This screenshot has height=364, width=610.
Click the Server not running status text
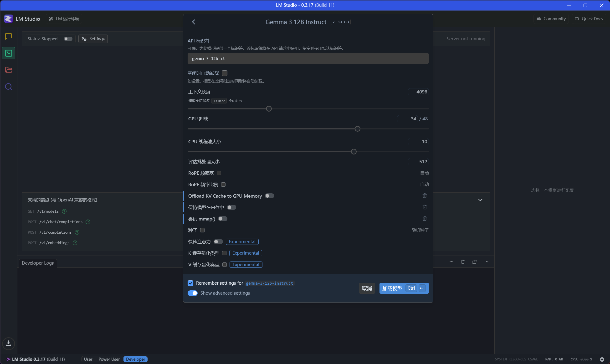(466, 39)
